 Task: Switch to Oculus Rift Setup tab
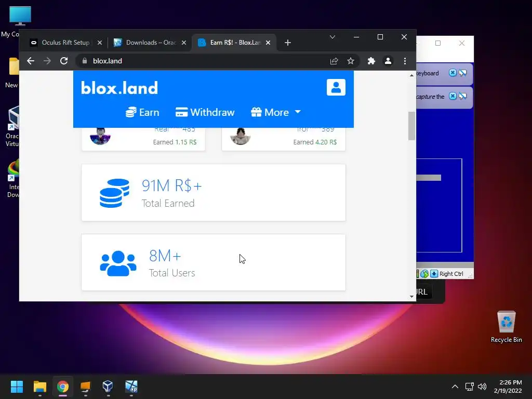[65, 43]
